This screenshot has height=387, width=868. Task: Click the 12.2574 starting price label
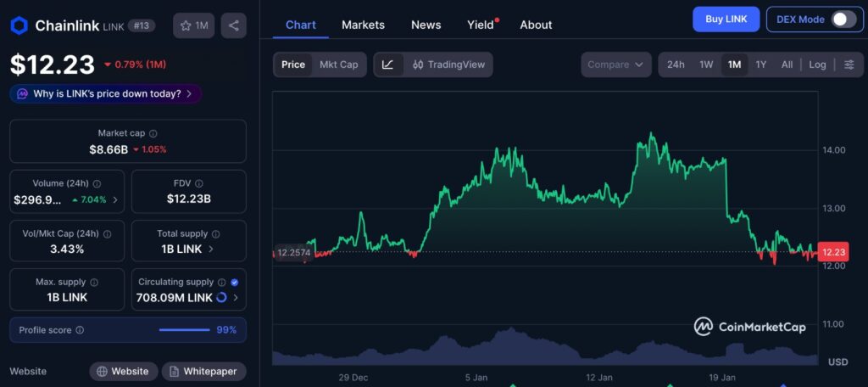click(293, 253)
